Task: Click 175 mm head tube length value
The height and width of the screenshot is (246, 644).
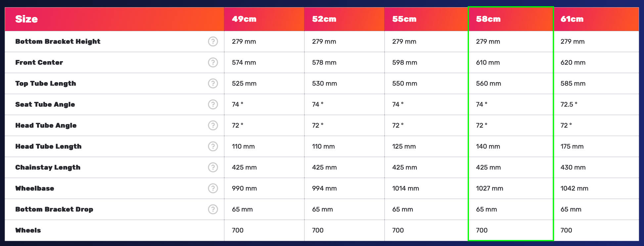Action: [x=572, y=146]
